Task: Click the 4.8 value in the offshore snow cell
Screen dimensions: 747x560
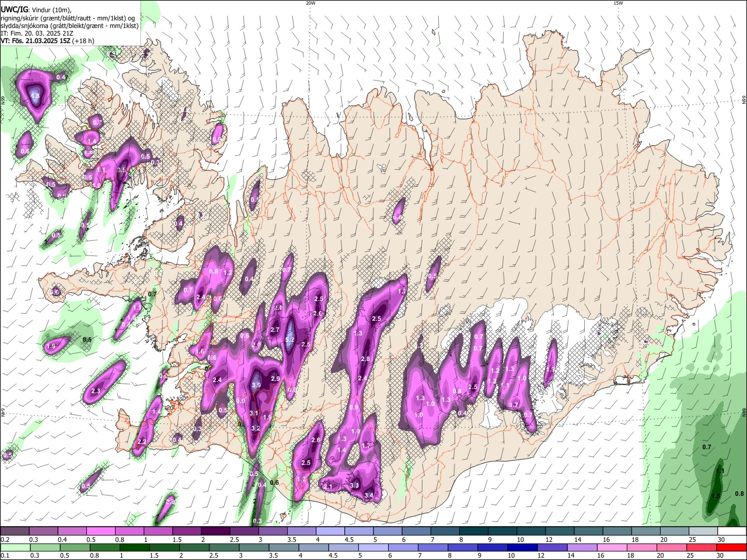Action: click(x=35, y=96)
